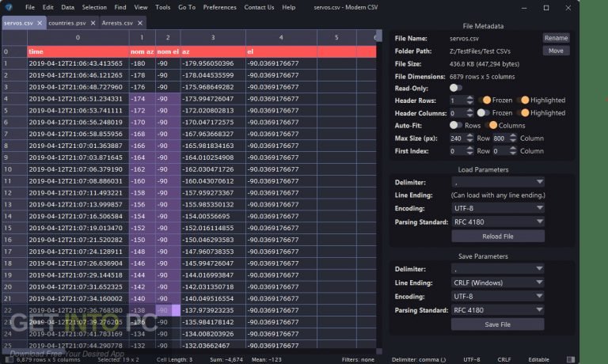Click the bottom-left status bar icon
Viewport: 608px width, 364px height.
(x=9, y=359)
